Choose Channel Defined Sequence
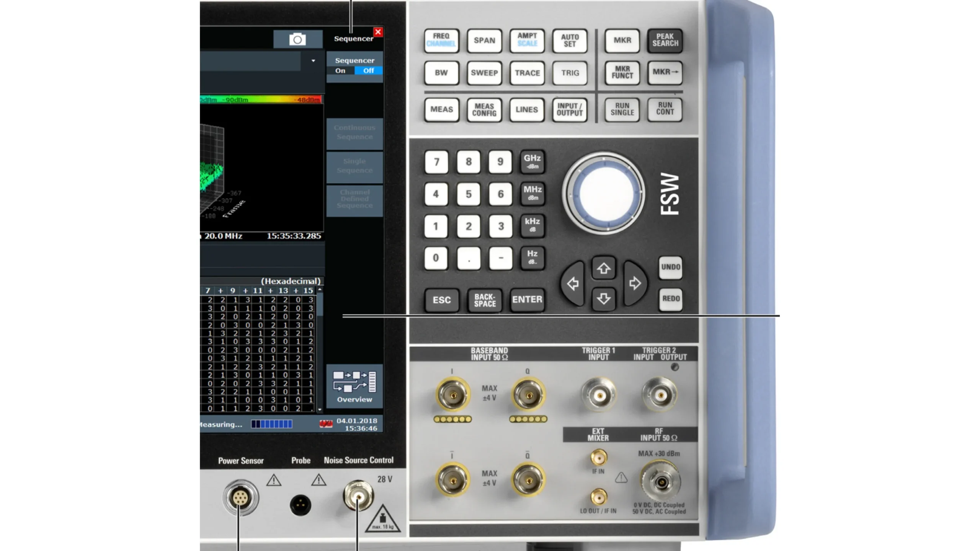The width and height of the screenshot is (980, 551). coord(354,199)
